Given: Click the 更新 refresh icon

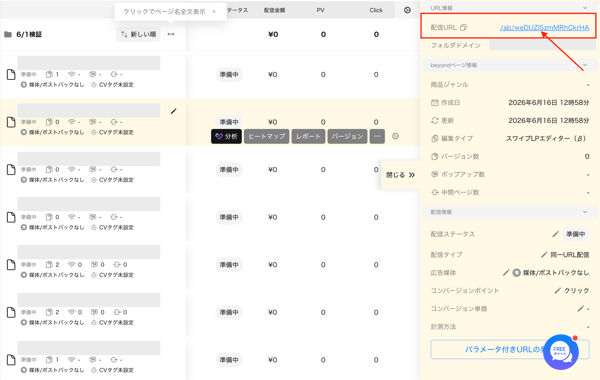Looking at the screenshot, I should click(x=435, y=121).
